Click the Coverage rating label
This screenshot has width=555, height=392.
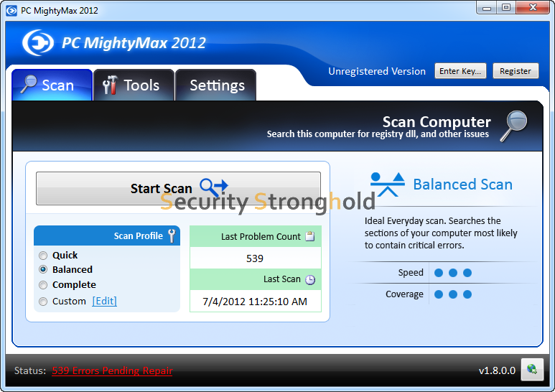(404, 294)
